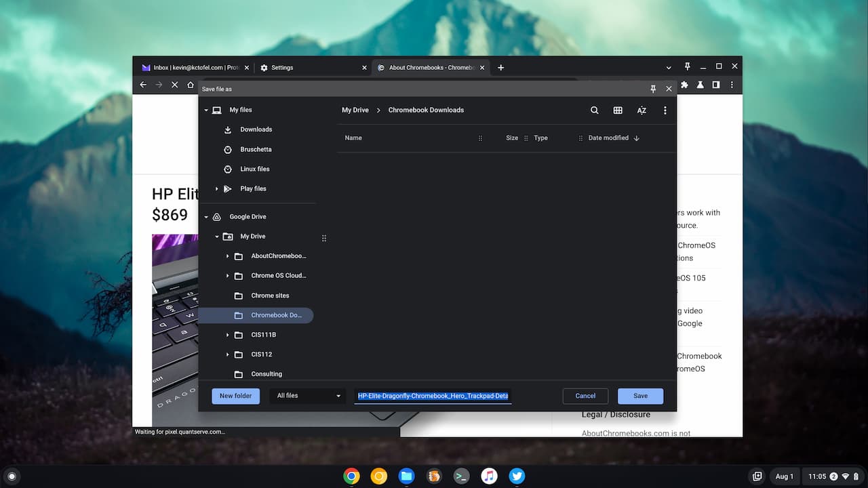Click the New folder button
868x488 pixels.
pos(235,396)
